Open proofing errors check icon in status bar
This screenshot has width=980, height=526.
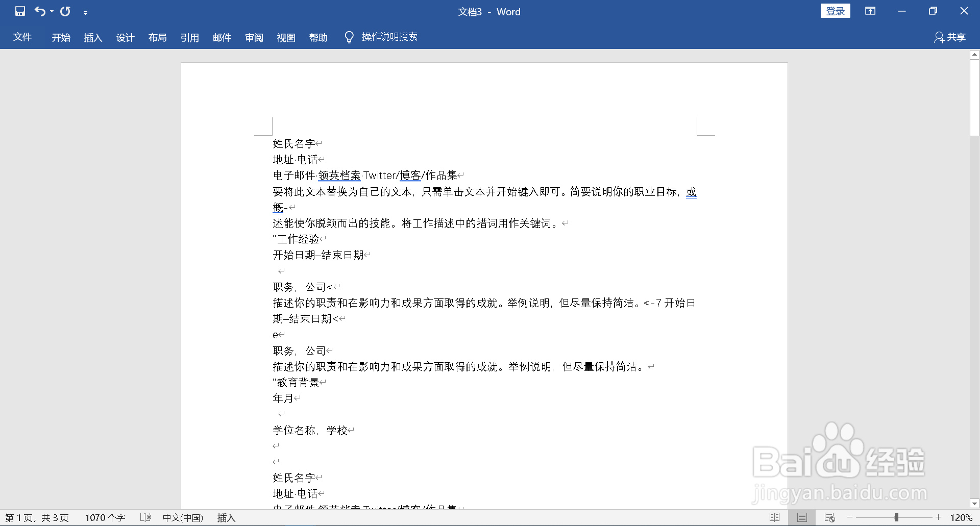coord(145,517)
